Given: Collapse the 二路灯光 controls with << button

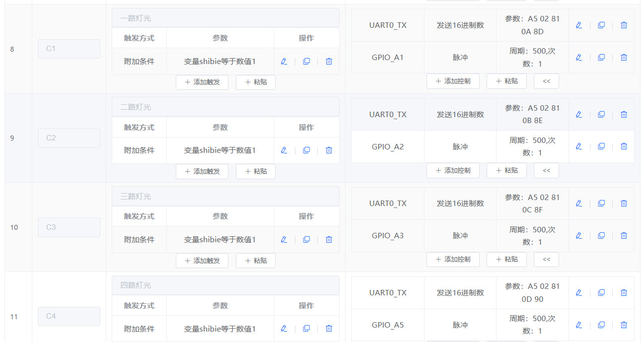Looking at the screenshot, I should click(x=546, y=170).
